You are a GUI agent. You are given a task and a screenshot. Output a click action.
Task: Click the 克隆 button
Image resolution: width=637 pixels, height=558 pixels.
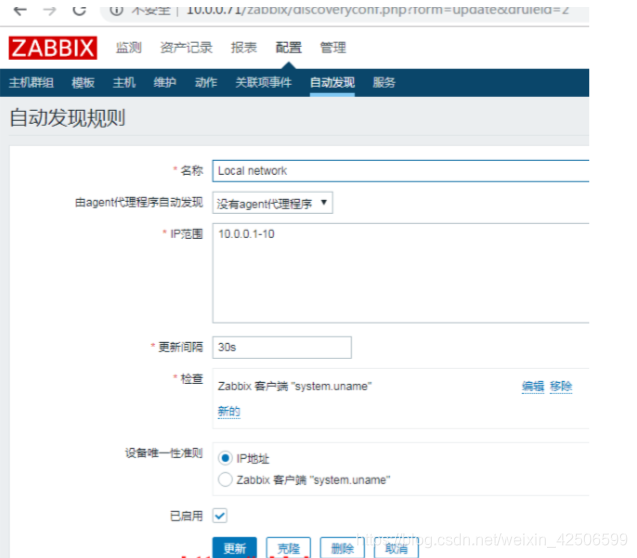tap(288, 548)
